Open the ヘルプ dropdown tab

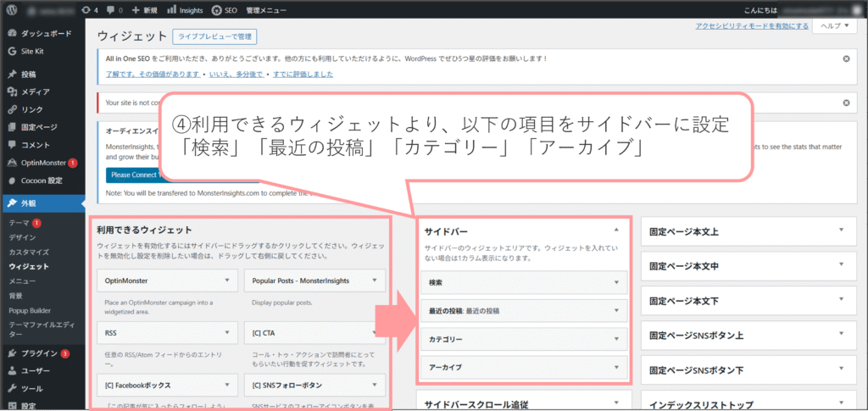836,26
